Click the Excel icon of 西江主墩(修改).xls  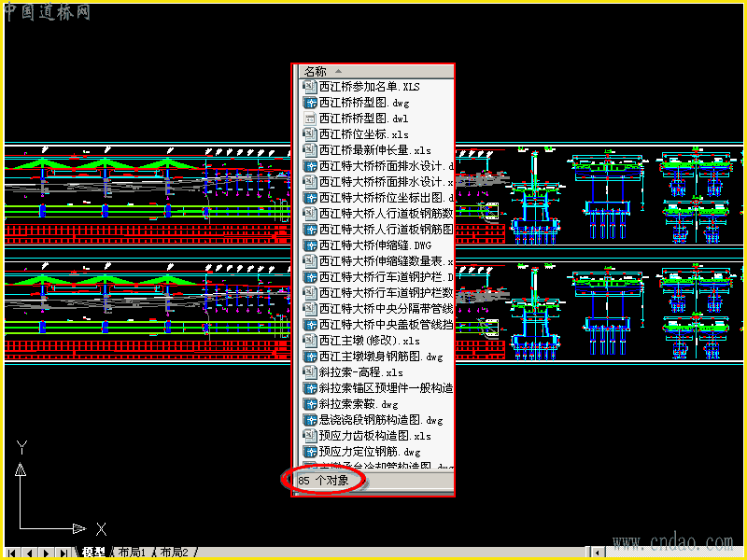coord(310,341)
